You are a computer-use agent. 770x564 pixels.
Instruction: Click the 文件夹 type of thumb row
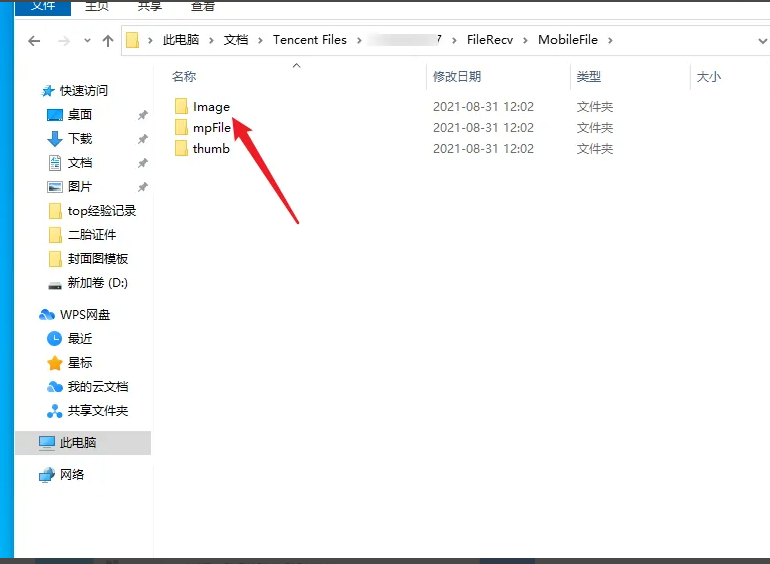[x=595, y=149]
